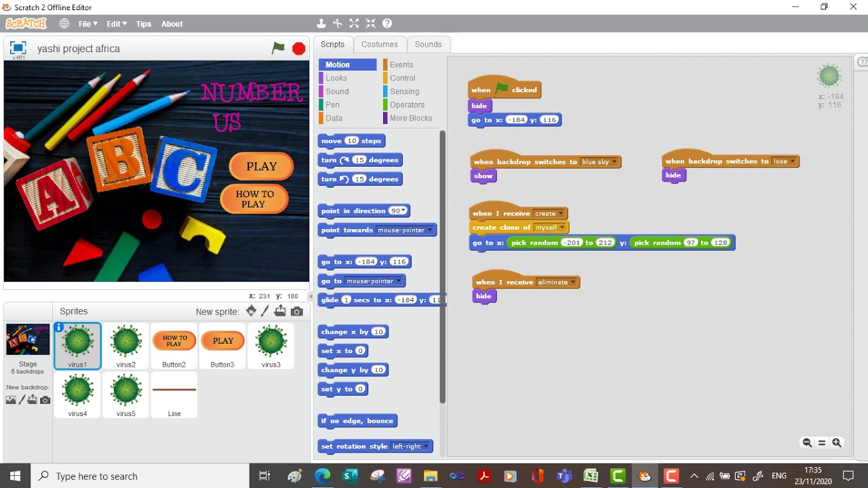868x488 pixels.
Task: Select the Duplicate stamp tool in toolbar
Action: 321,24
